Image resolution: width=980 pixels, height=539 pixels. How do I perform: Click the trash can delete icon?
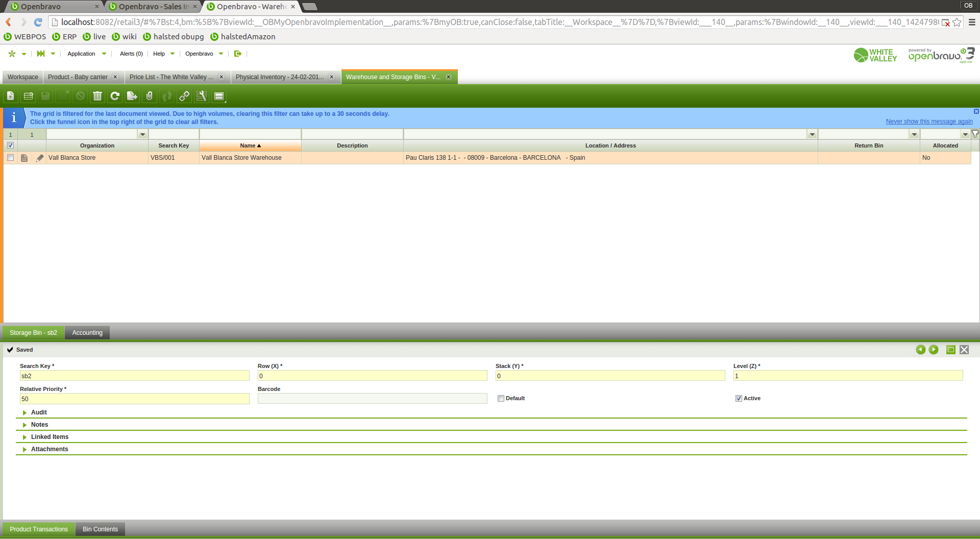coord(97,96)
